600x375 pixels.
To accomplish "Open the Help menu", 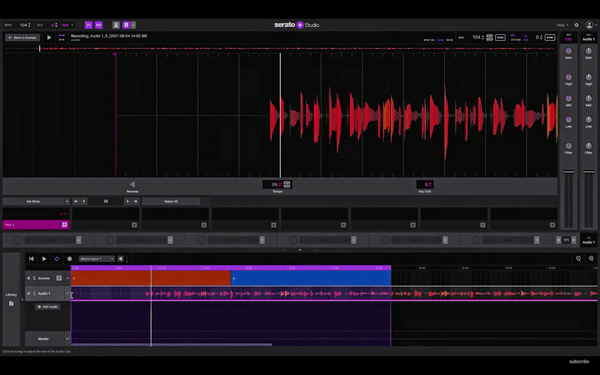I will (562, 25).
